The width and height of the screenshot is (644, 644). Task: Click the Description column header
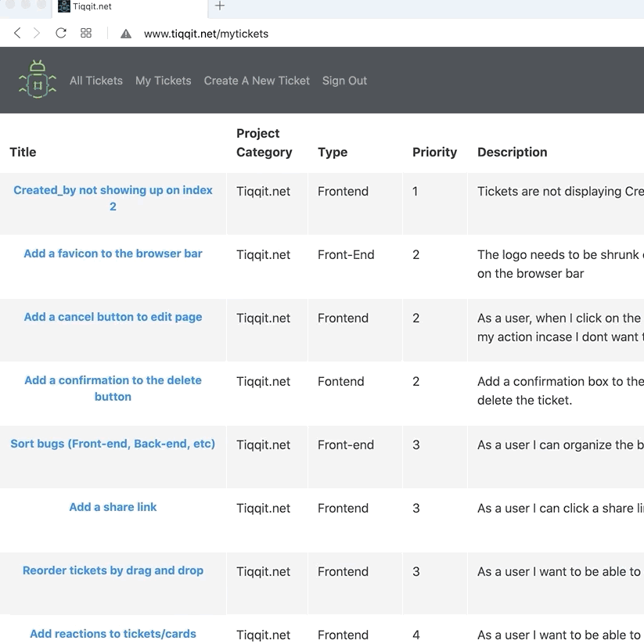(x=513, y=153)
